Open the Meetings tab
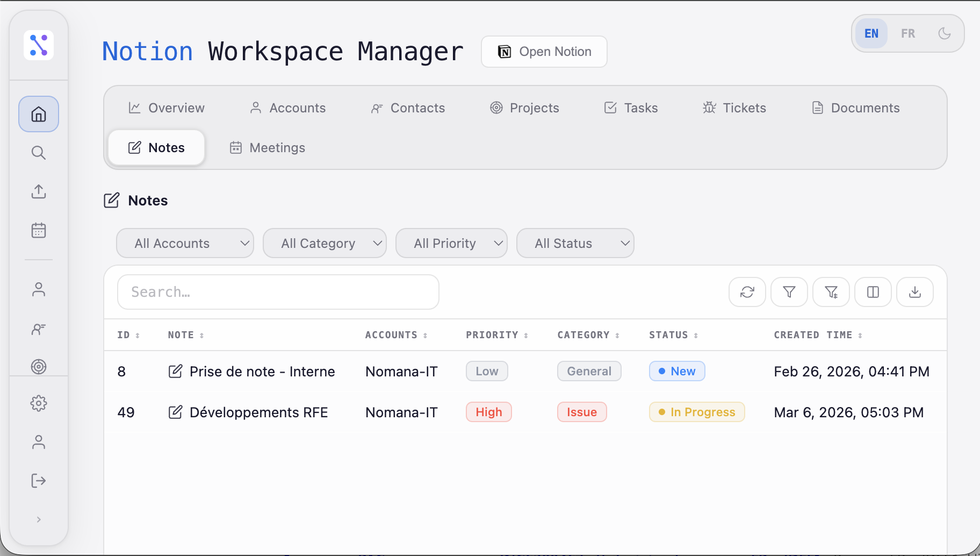Image resolution: width=980 pixels, height=556 pixels. pos(266,147)
